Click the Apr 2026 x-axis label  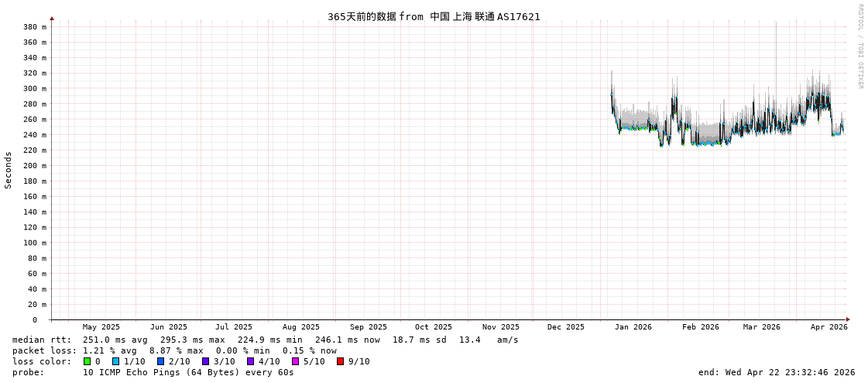(829, 327)
